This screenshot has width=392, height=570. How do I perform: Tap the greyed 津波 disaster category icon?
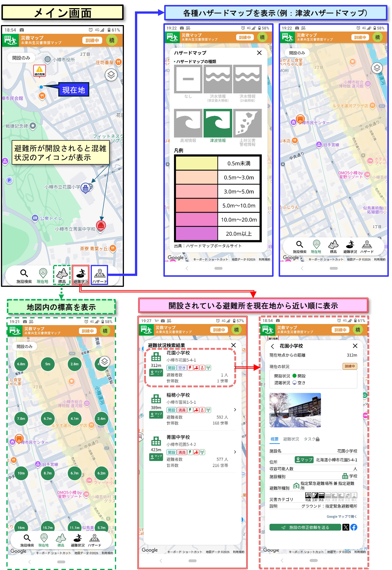(x=335, y=495)
